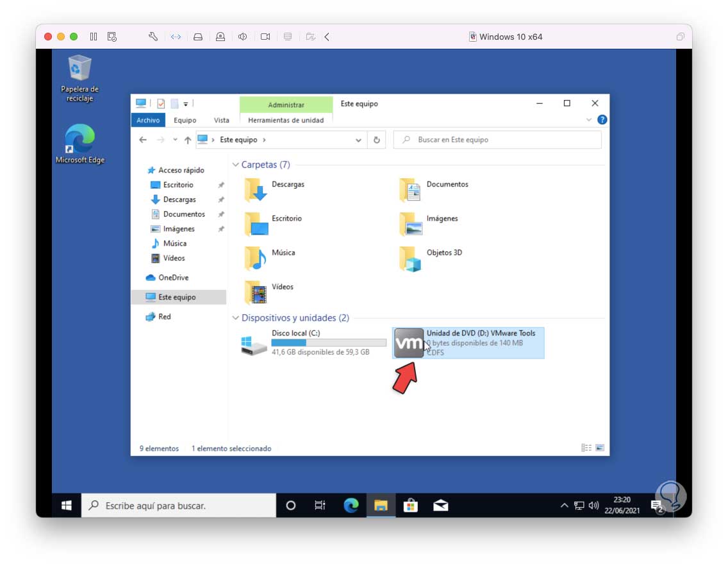Image resolution: width=728 pixels, height=565 pixels.
Task: Expand the address bar history dropdown
Action: (358, 140)
